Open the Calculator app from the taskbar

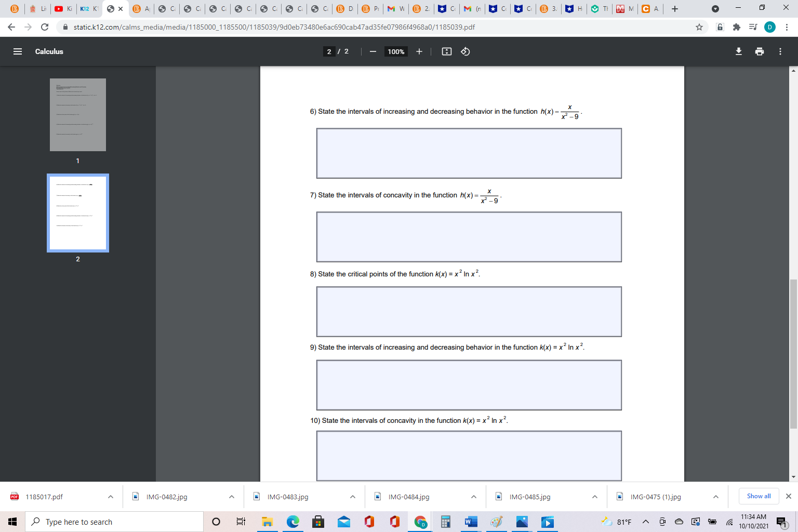446,522
